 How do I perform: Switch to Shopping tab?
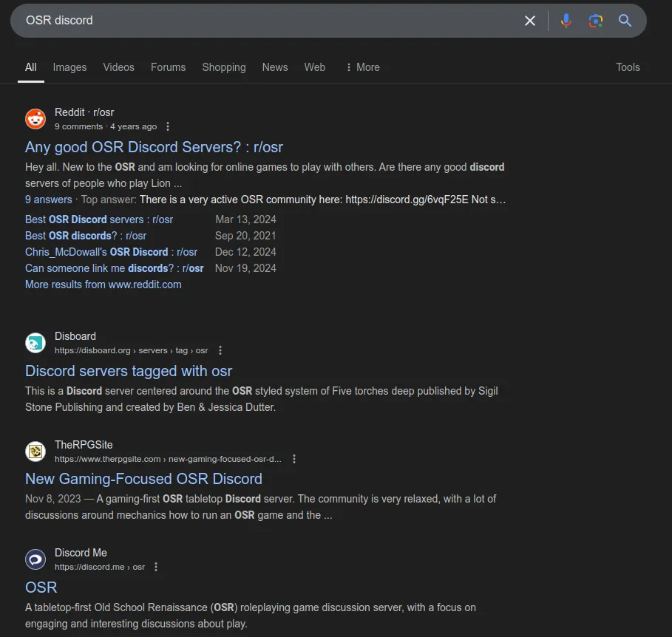pyautogui.click(x=224, y=67)
